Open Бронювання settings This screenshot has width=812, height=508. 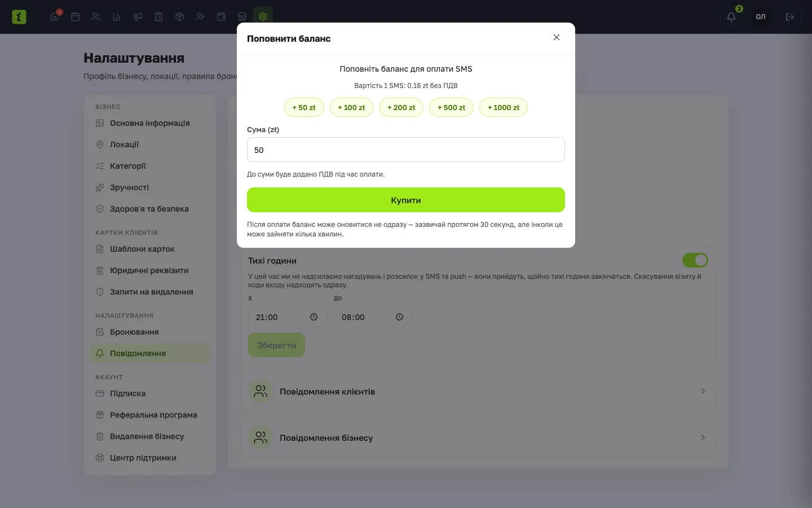pyautogui.click(x=150, y=332)
